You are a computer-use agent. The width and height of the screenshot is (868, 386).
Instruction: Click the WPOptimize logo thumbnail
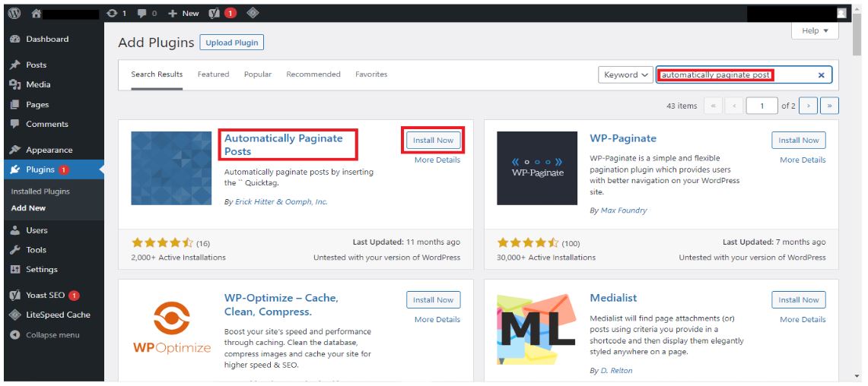(171, 327)
